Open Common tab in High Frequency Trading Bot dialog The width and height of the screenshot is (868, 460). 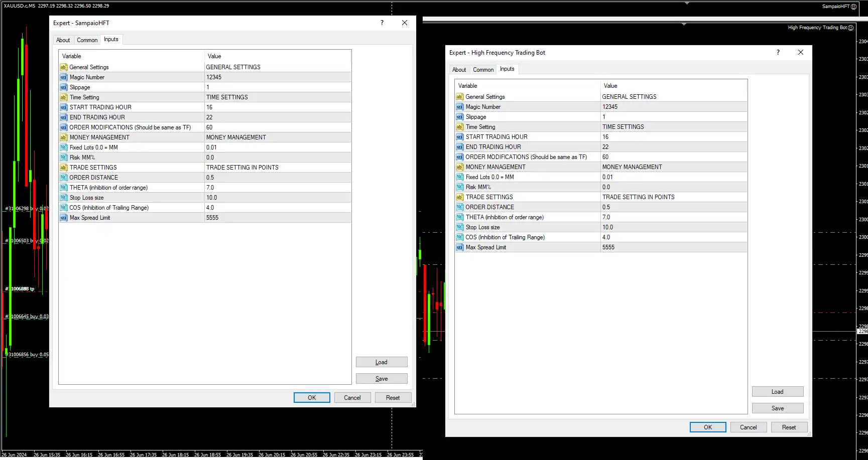pos(483,70)
